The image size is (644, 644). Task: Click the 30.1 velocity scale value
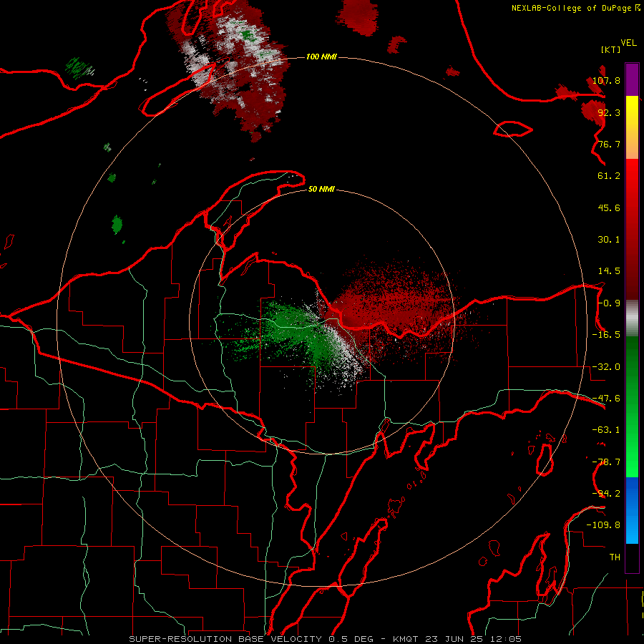coord(609,240)
